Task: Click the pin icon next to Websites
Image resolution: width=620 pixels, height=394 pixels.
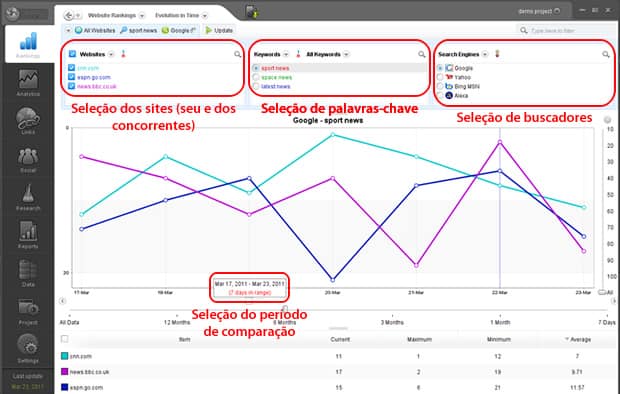Action: [123, 54]
